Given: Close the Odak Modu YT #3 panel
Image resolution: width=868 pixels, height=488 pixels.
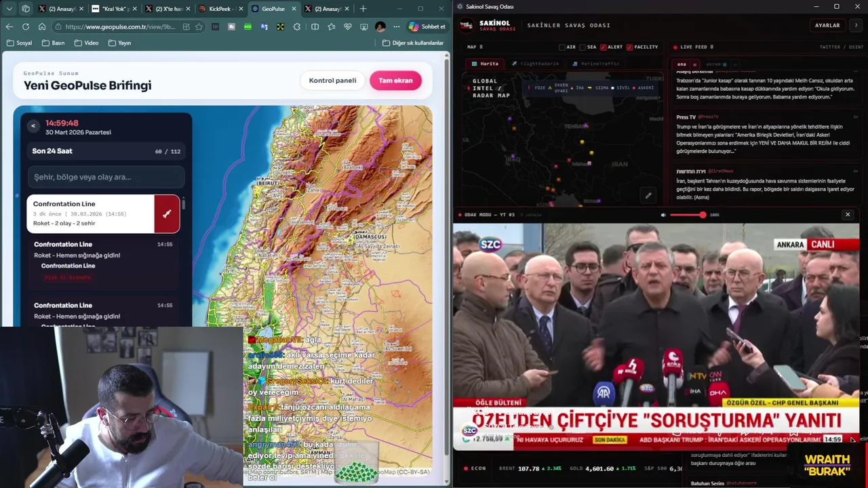Looking at the screenshot, I should click(847, 215).
